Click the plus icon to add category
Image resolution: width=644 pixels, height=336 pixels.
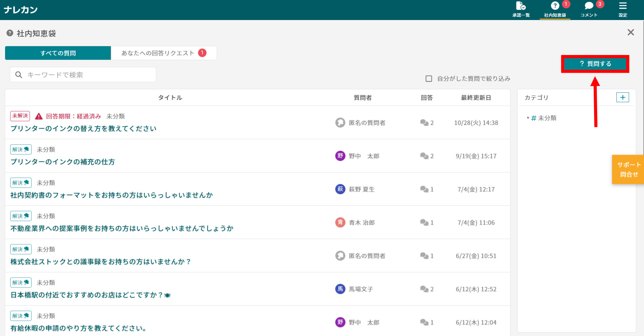622,97
